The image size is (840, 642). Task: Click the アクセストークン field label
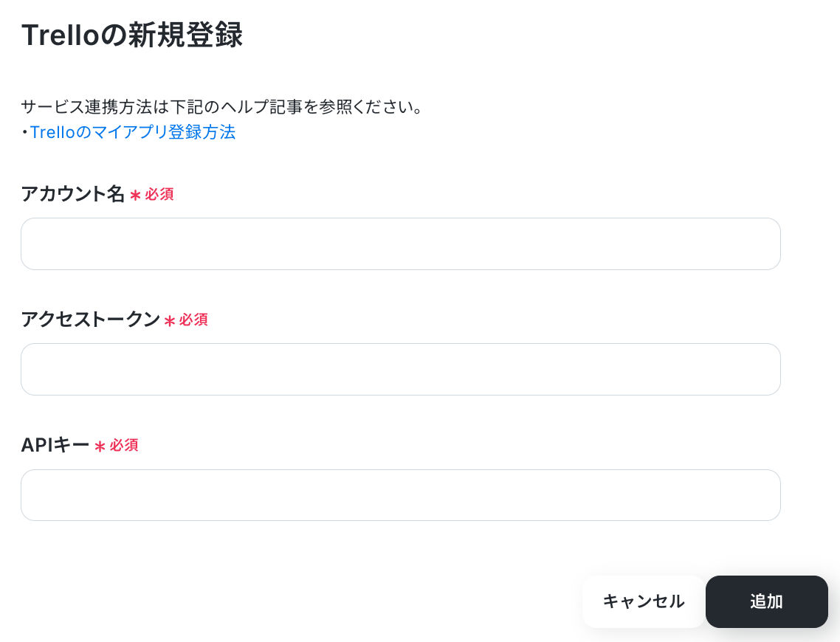pyautogui.click(x=91, y=319)
